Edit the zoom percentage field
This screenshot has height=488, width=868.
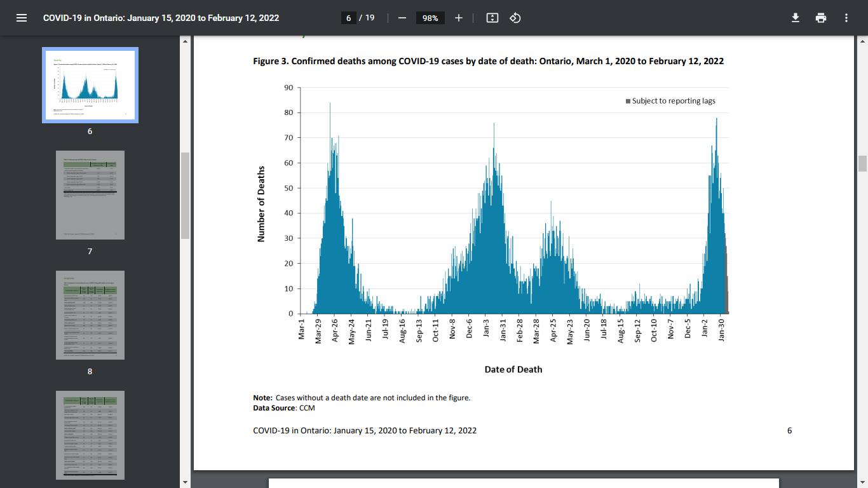click(x=430, y=18)
